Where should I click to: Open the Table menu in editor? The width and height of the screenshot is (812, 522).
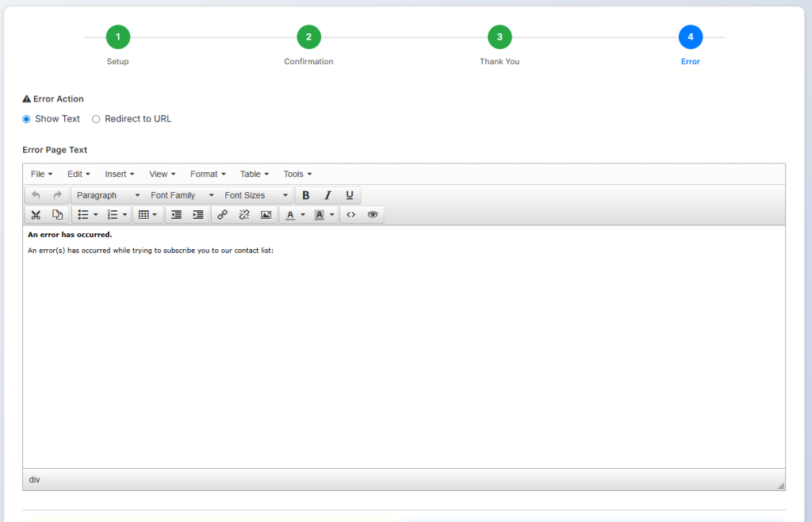pyautogui.click(x=254, y=174)
